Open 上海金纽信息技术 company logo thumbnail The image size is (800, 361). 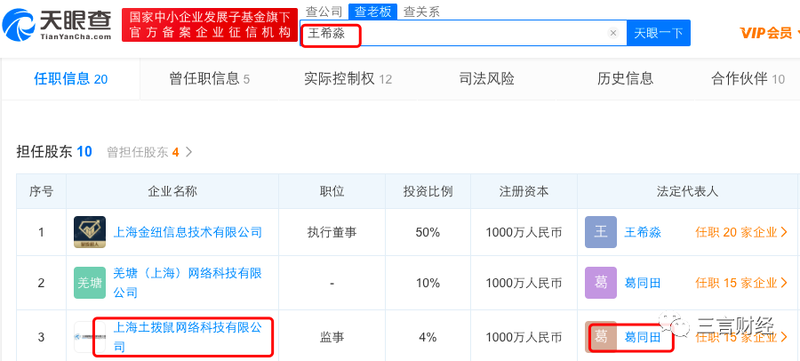click(90, 233)
